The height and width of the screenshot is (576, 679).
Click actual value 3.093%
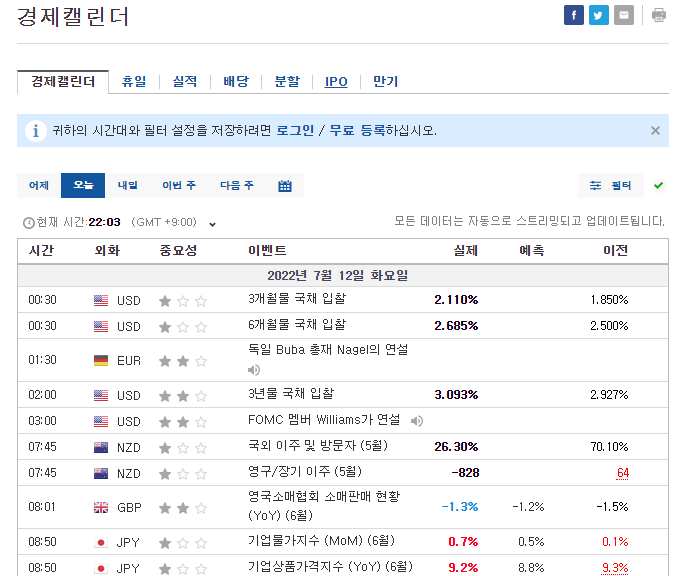pyautogui.click(x=456, y=395)
